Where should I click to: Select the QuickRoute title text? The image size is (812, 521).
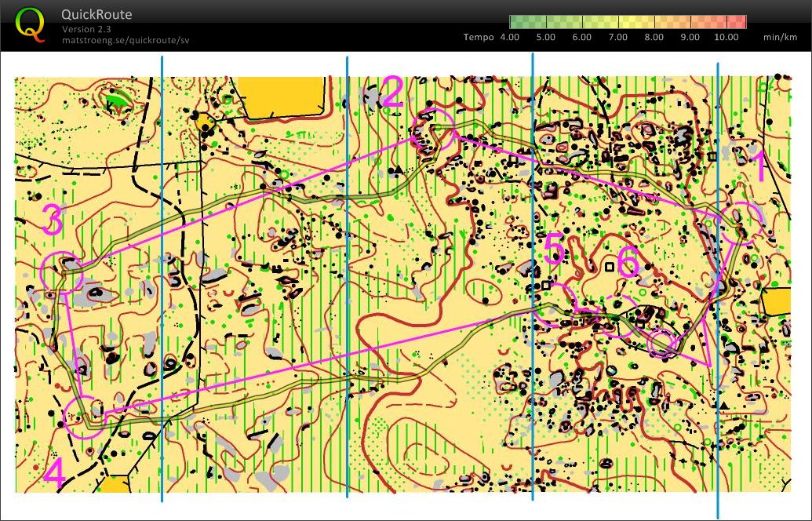coord(96,14)
